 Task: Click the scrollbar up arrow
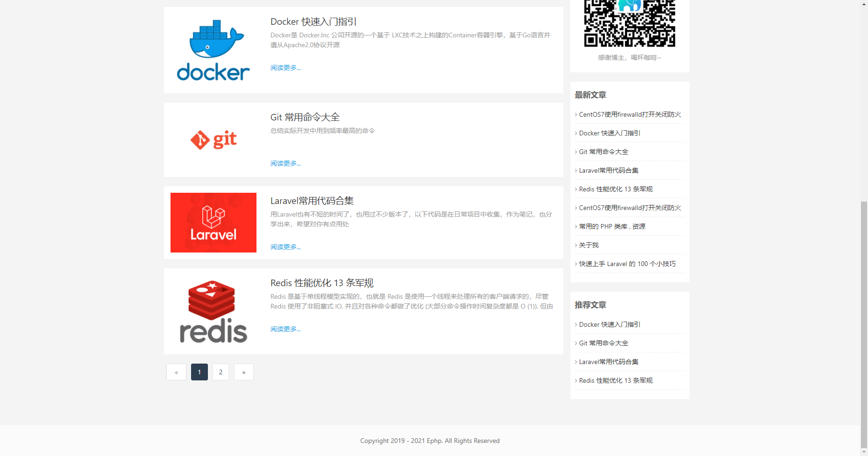864,4
